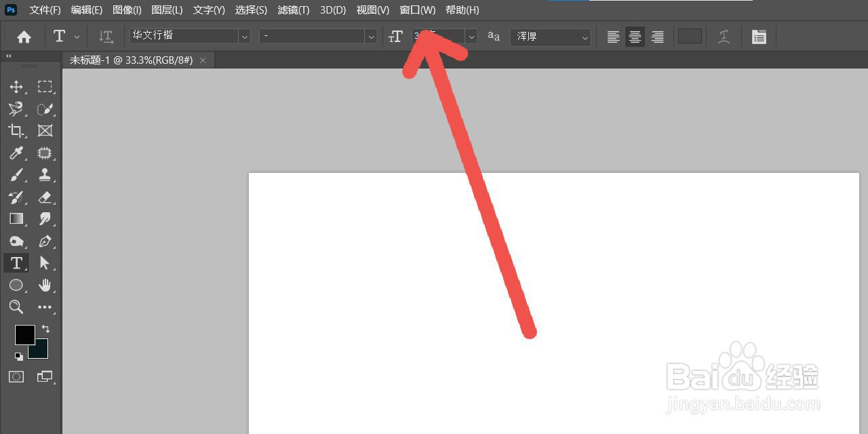Select the Hand tool
Viewport: 868px width, 434px height.
(x=45, y=285)
